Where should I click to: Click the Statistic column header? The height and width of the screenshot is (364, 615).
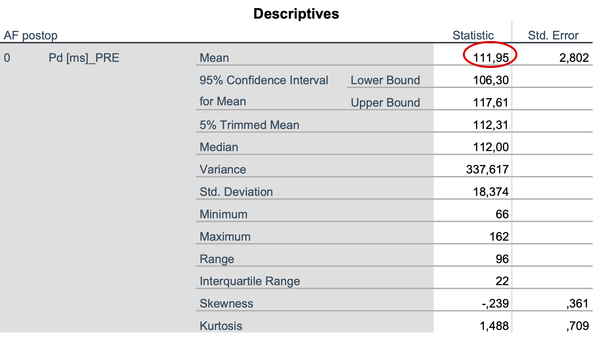click(473, 35)
